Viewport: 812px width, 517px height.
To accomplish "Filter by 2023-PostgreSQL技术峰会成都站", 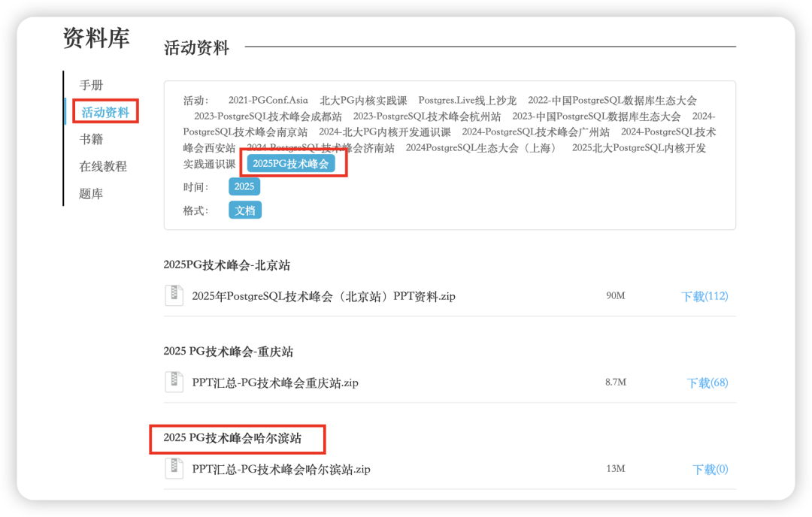I will tap(268, 116).
